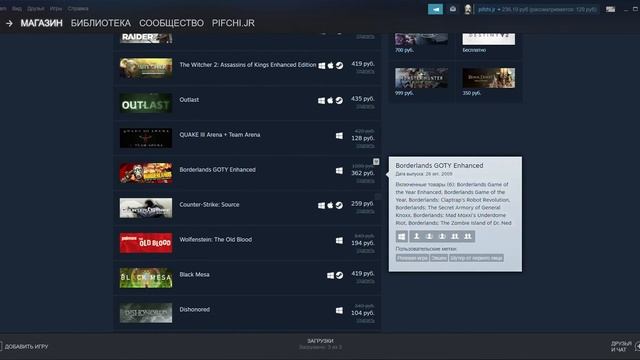Open Borderlands GOTY Enhanced title in list

click(x=217, y=170)
